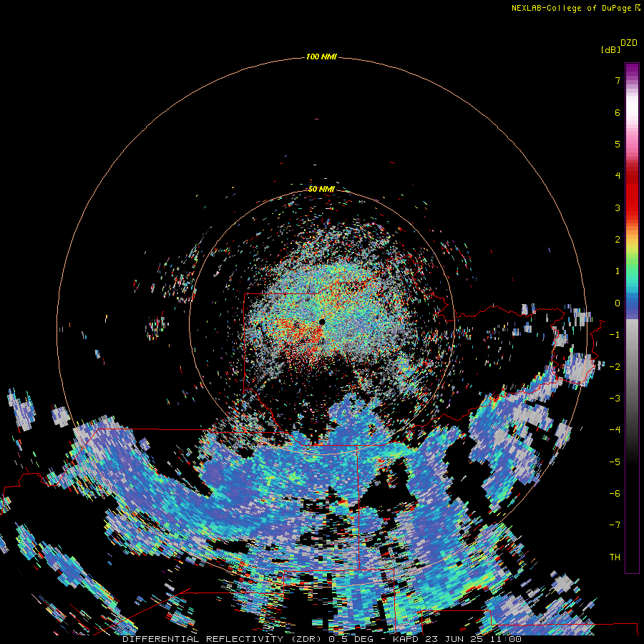Click the 2 value on color scale
This screenshot has width=644, height=644.
[618, 240]
